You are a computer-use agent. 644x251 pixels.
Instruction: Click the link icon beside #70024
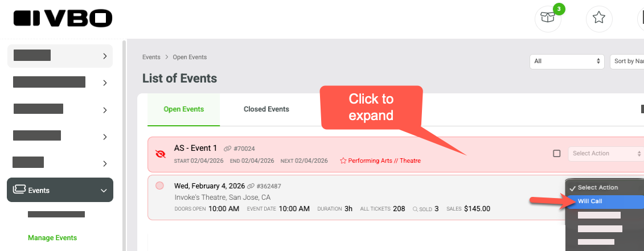pyautogui.click(x=227, y=149)
